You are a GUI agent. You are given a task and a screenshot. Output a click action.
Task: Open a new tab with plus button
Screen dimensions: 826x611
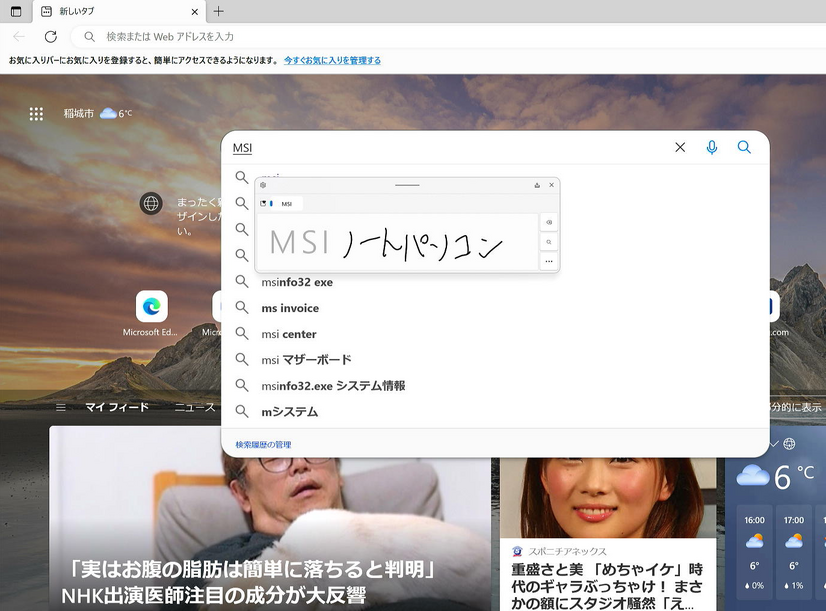(219, 11)
